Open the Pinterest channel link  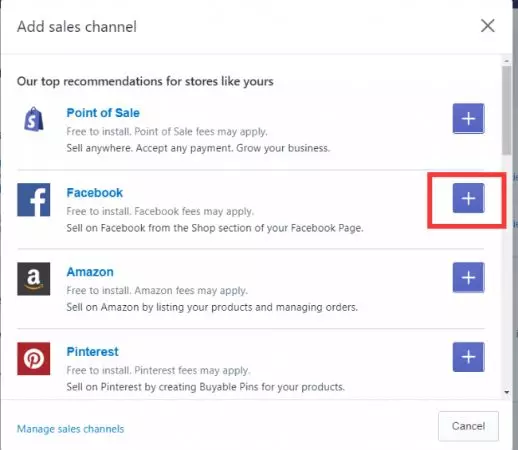[x=93, y=352]
